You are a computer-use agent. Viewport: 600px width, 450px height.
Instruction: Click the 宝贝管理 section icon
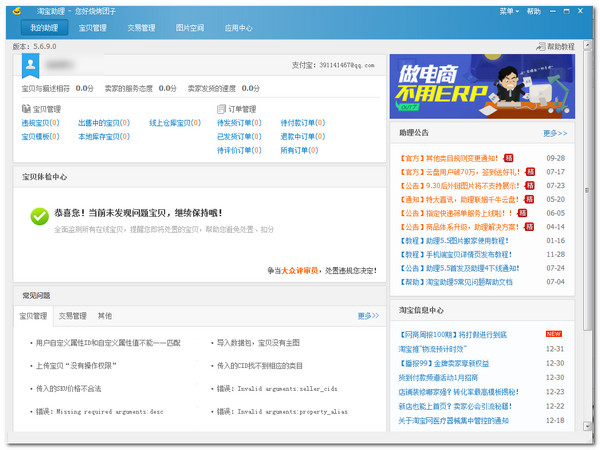pos(26,109)
